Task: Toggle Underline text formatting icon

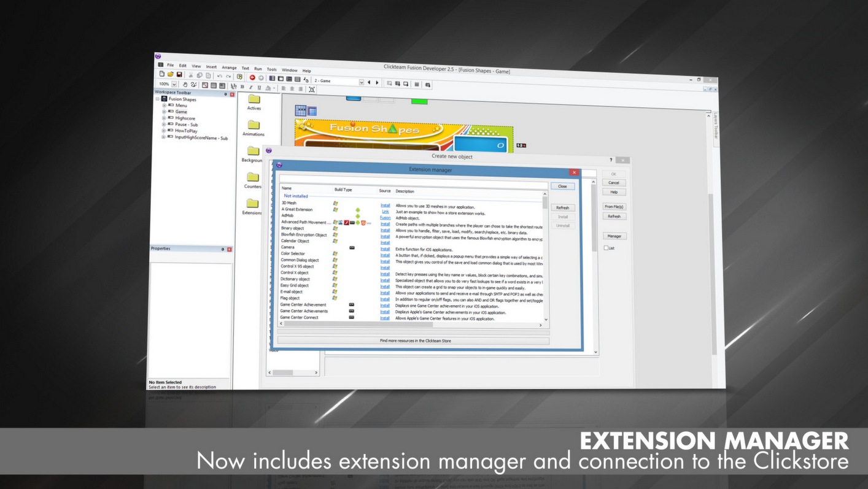Action: point(259,88)
